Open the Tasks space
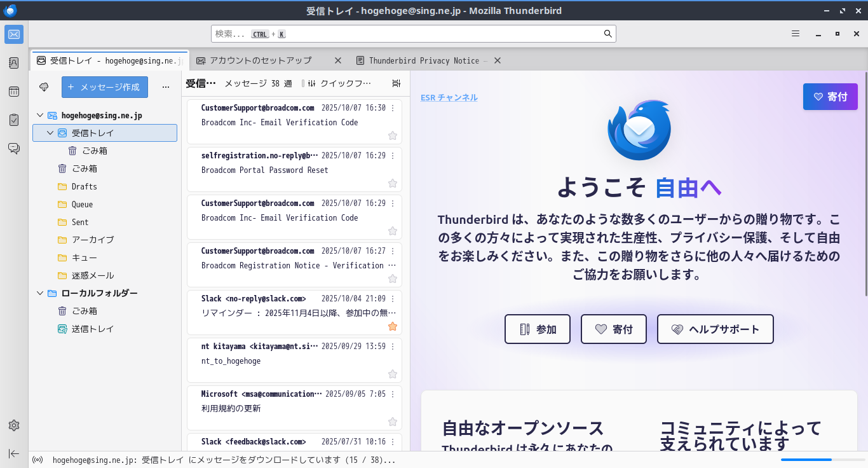Image resolution: width=868 pixels, height=468 pixels. (14, 120)
